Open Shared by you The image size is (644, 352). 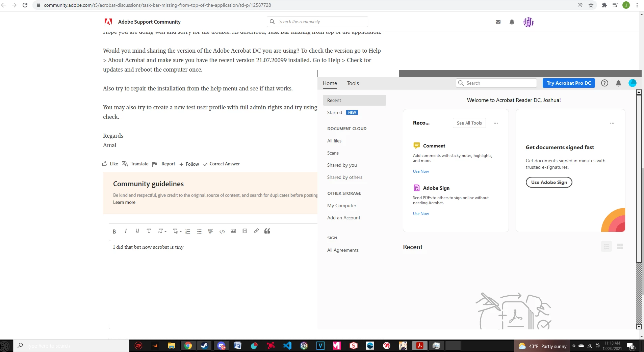342,165
